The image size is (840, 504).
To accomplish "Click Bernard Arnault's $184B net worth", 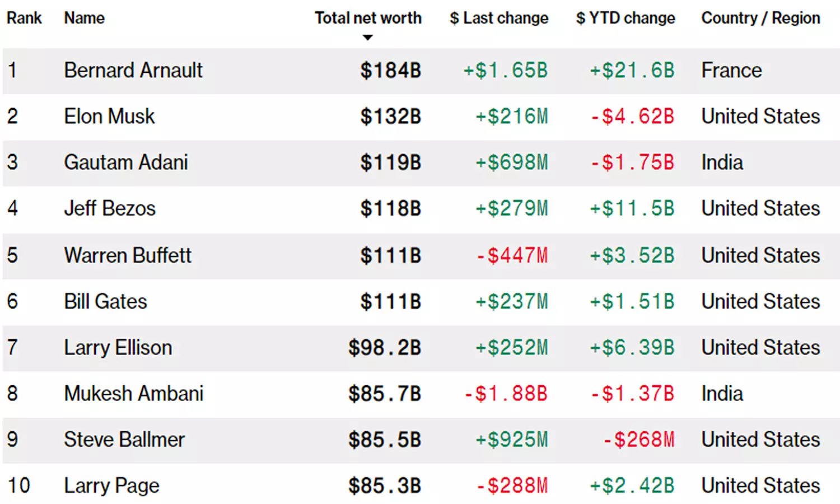I will [390, 71].
